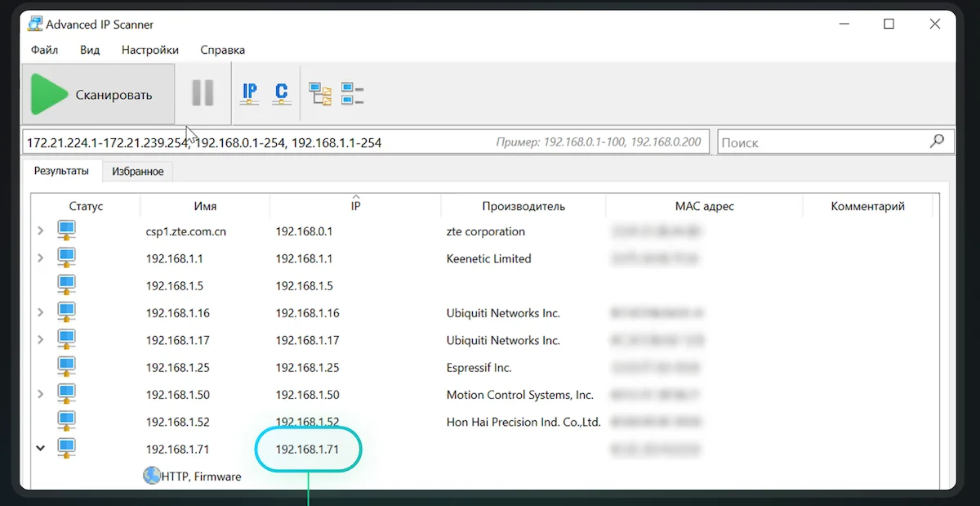Screen dimensions: 980x506
Task: Expand the csp1.zte.com.cn row
Action: (40, 231)
